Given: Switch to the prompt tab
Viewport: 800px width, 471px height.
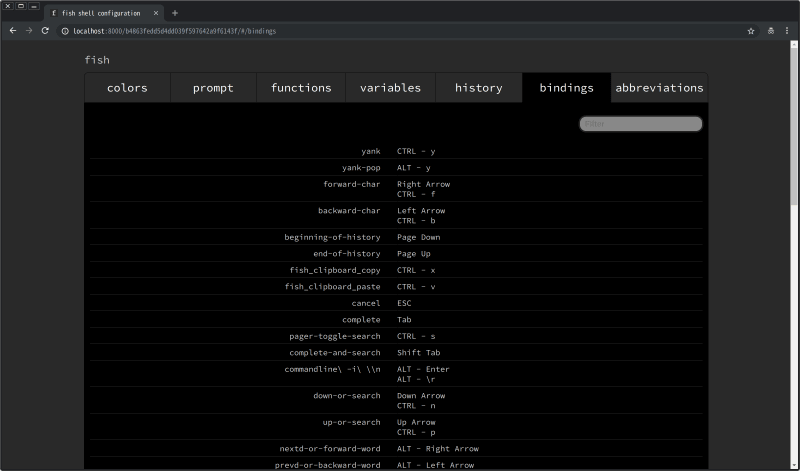Looking at the screenshot, I should (213, 88).
